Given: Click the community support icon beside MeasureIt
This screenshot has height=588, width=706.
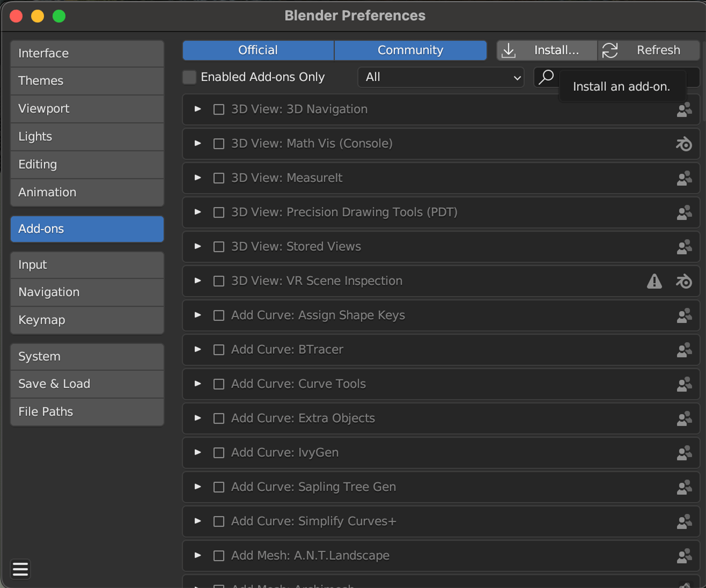Looking at the screenshot, I should click(684, 178).
